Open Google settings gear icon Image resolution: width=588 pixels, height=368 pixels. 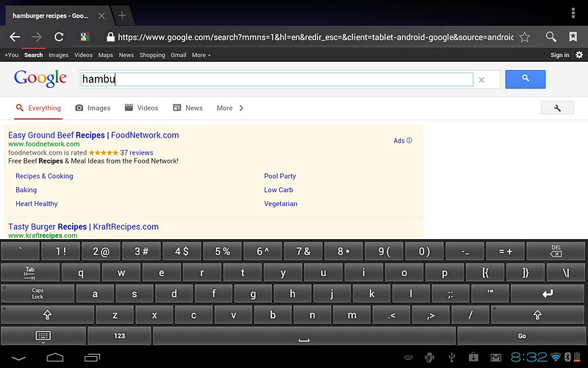click(x=579, y=54)
